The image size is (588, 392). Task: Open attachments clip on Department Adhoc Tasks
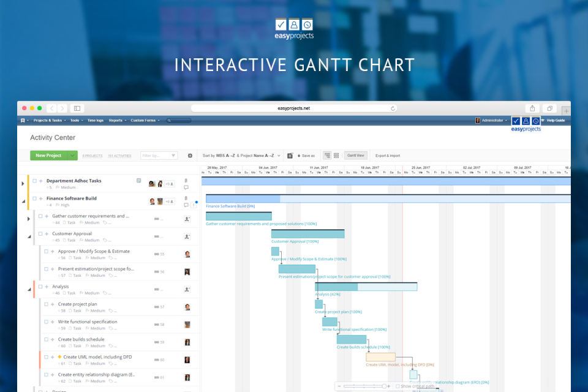tap(186, 181)
